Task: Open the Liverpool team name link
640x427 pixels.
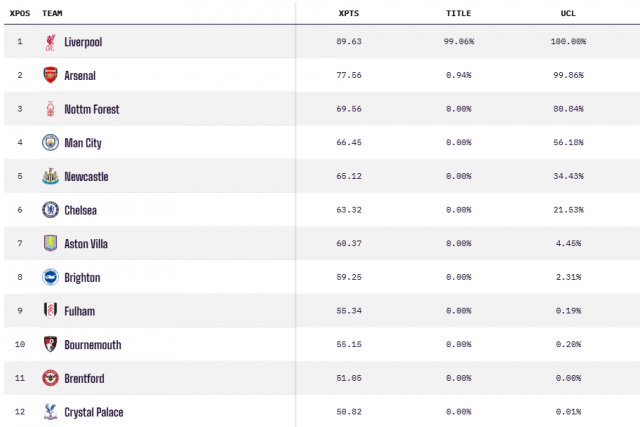Action: click(x=83, y=42)
